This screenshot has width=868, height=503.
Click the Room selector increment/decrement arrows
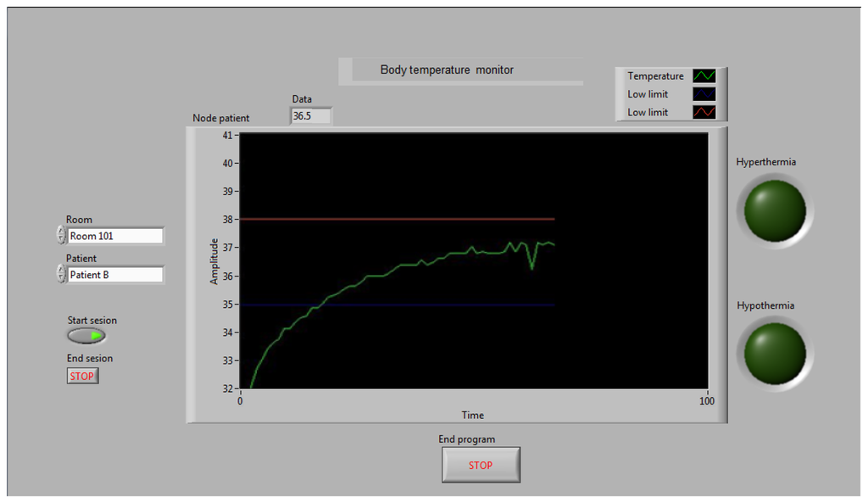click(61, 236)
